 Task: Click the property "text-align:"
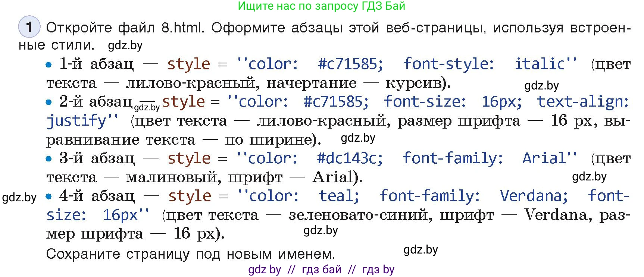pyautogui.click(x=583, y=102)
